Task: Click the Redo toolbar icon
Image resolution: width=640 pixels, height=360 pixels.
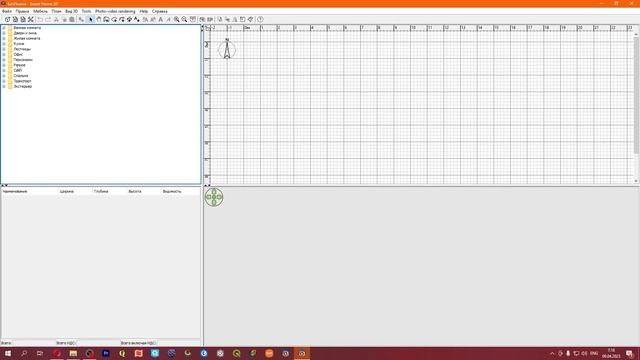Action: (x=49, y=19)
